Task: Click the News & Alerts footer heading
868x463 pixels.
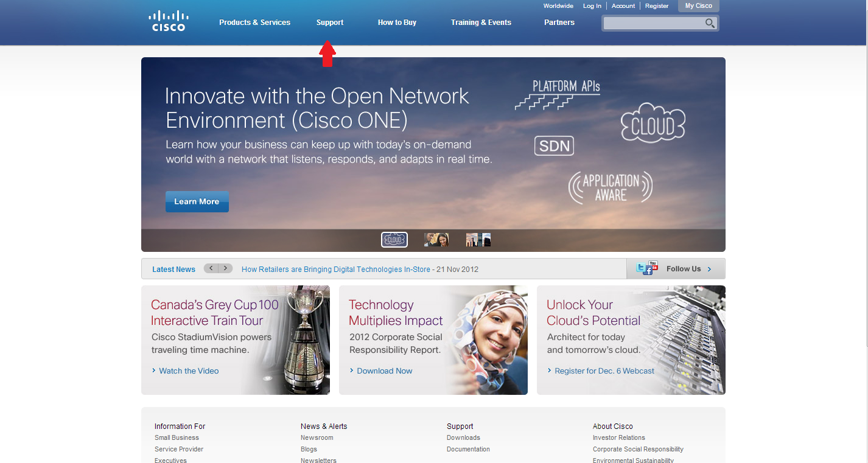Action: click(324, 426)
